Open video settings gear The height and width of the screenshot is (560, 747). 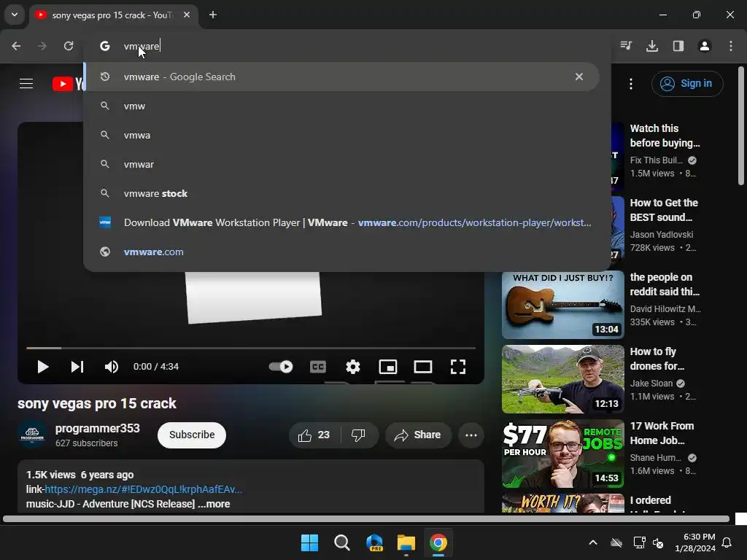(353, 367)
